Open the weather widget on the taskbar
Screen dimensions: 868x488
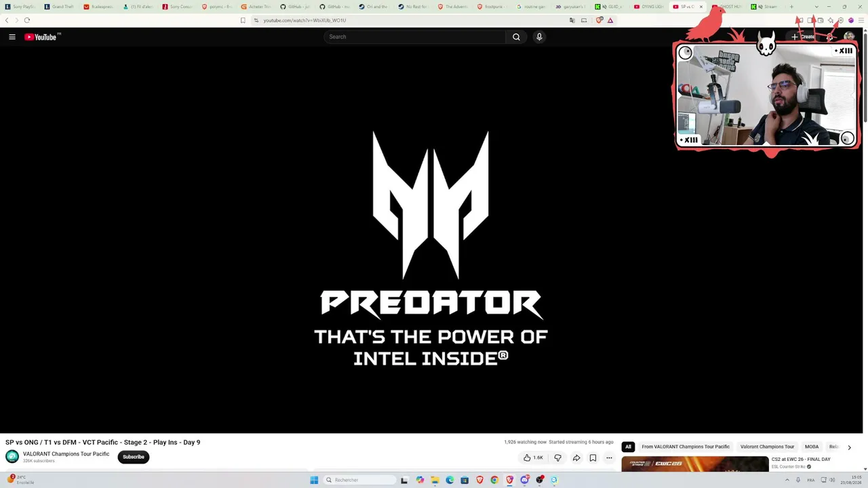tap(20, 480)
